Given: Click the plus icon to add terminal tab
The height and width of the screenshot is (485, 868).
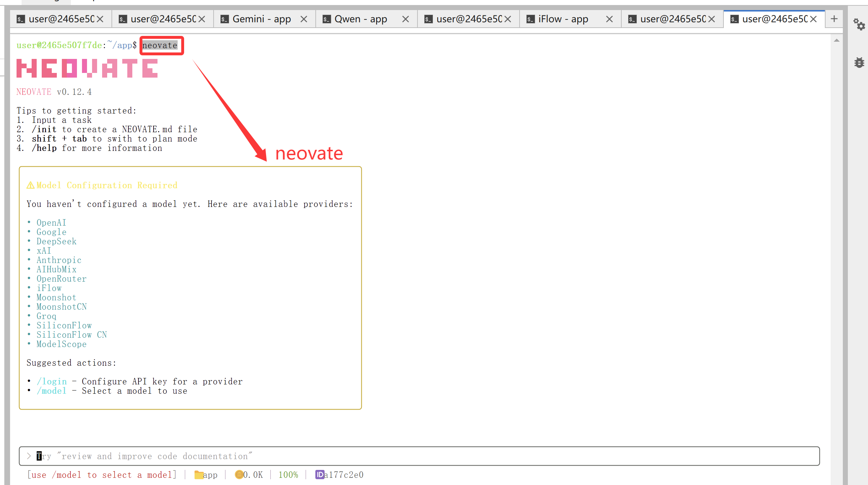Looking at the screenshot, I should (834, 19).
